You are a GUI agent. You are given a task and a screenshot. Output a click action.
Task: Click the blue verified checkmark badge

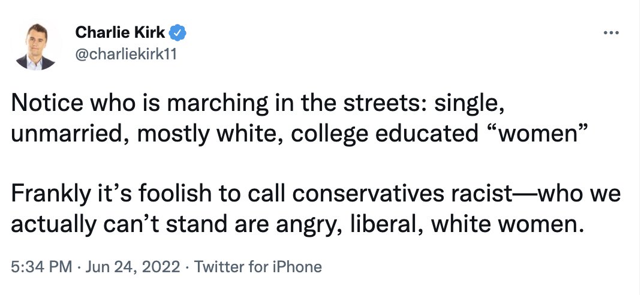click(x=179, y=33)
